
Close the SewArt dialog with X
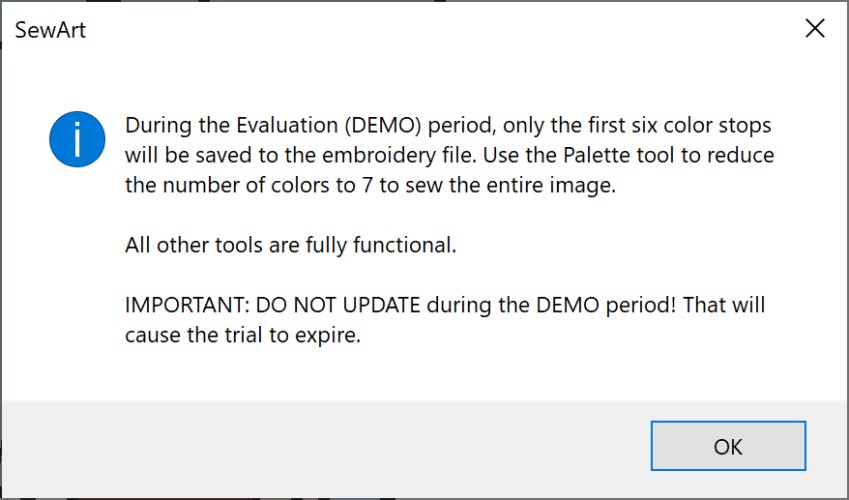pyautogui.click(x=815, y=28)
